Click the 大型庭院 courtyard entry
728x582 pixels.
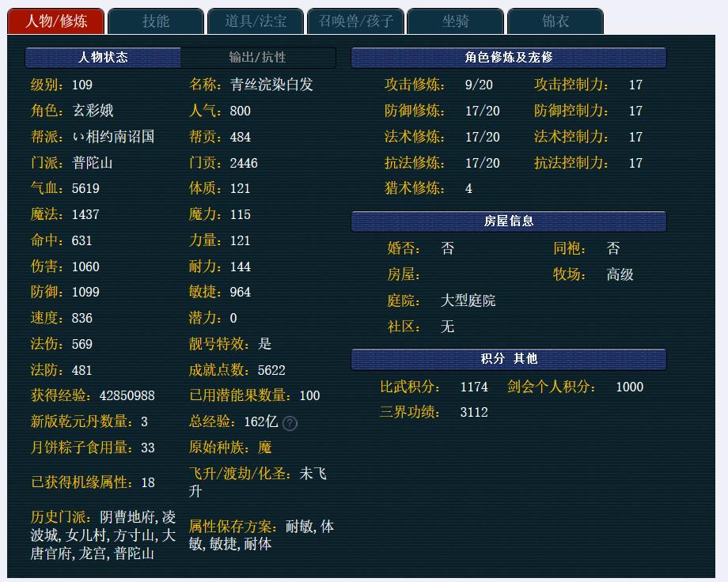[461, 300]
